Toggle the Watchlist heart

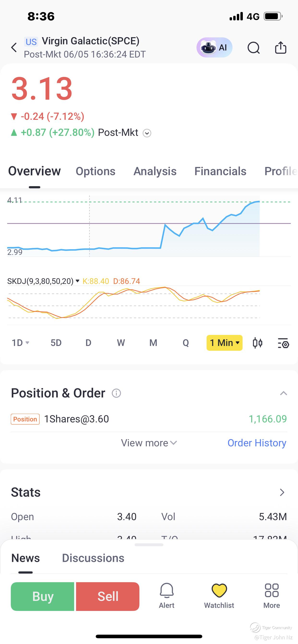(219, 596)
